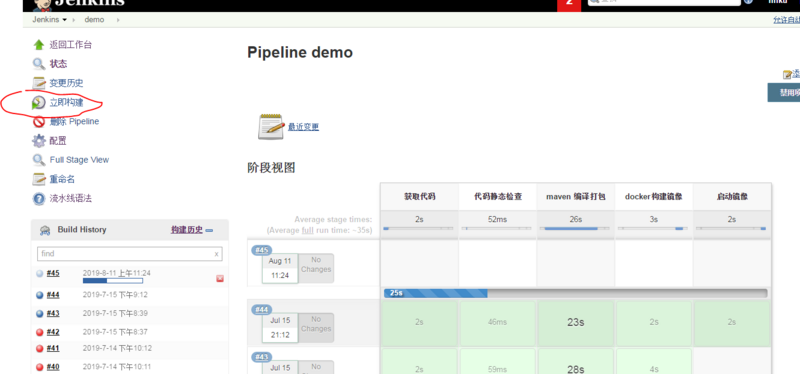Click the blue status ball for build #43
Image resolution: width=800 pixels, height=374 pixels.
pyautogui.click(x=40, y=313)
